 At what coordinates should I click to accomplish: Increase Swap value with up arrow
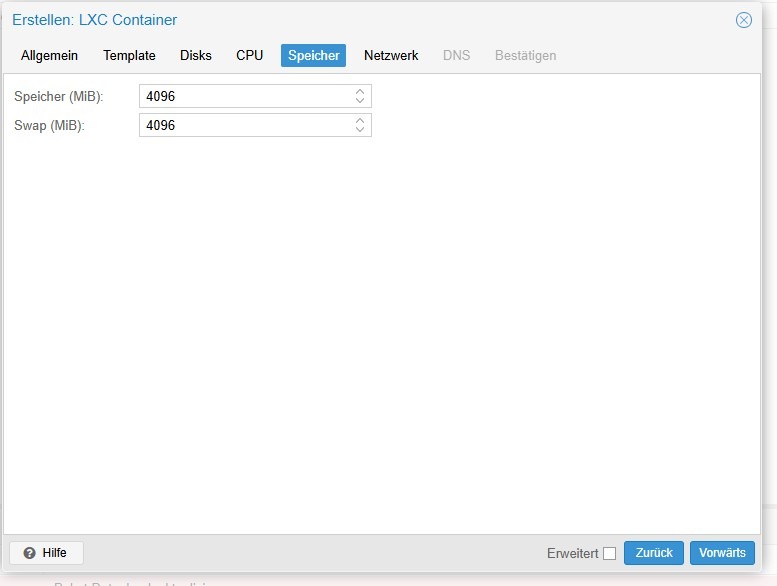[x=360, y=121]
